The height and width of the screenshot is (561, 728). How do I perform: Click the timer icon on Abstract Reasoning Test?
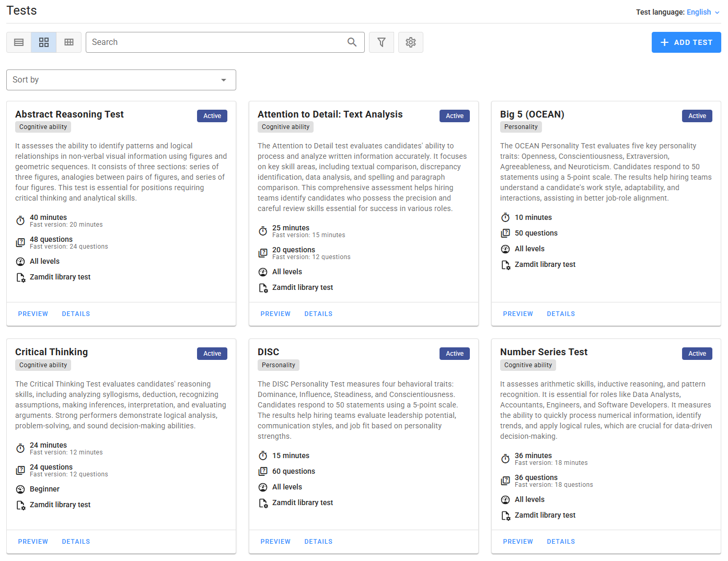click(x=20, y=220)
